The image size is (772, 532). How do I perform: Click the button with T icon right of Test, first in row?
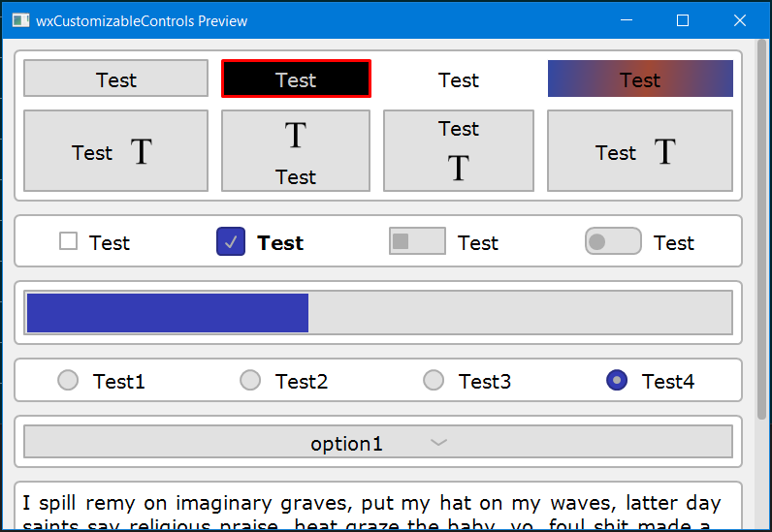115,151
